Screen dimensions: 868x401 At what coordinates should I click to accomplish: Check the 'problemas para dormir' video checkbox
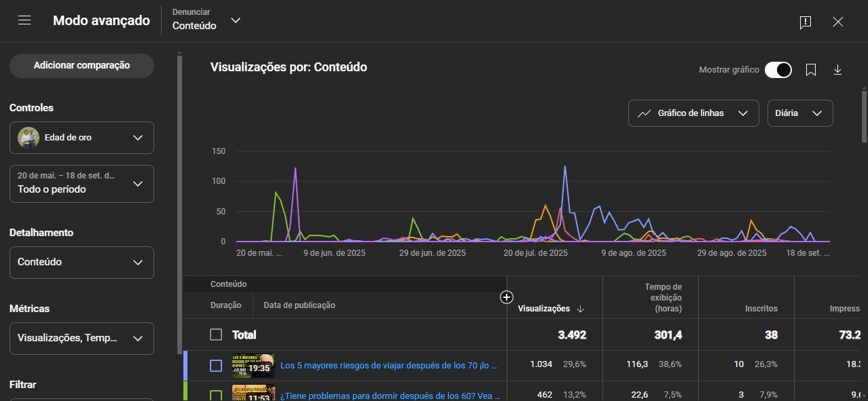click(216, 395)
